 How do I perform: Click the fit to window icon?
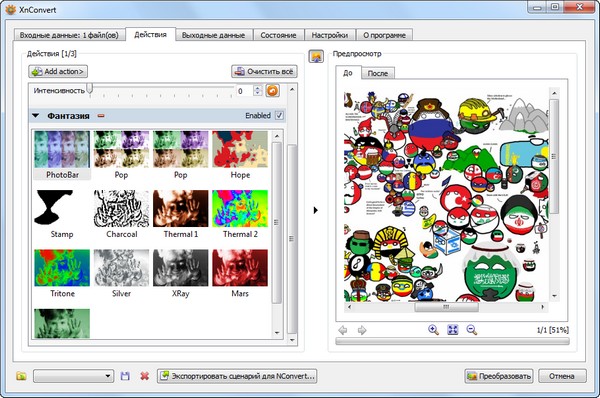(x=453, y=330)
